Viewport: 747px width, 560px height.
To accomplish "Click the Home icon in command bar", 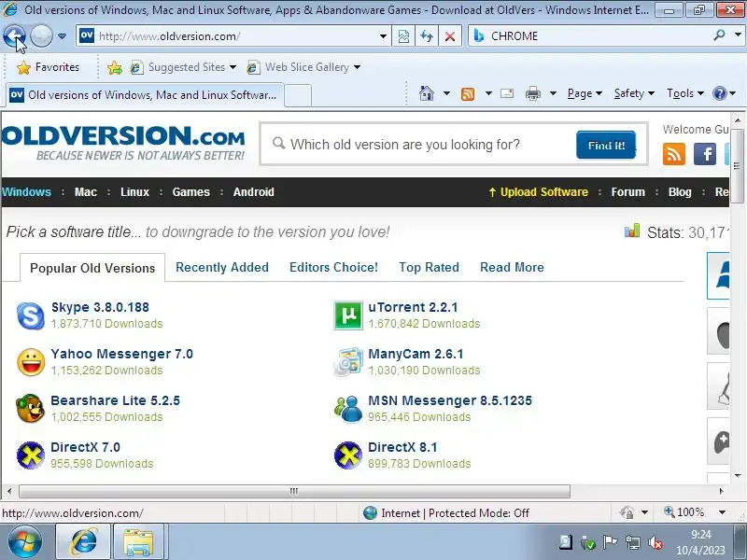I will coord(427,93).
